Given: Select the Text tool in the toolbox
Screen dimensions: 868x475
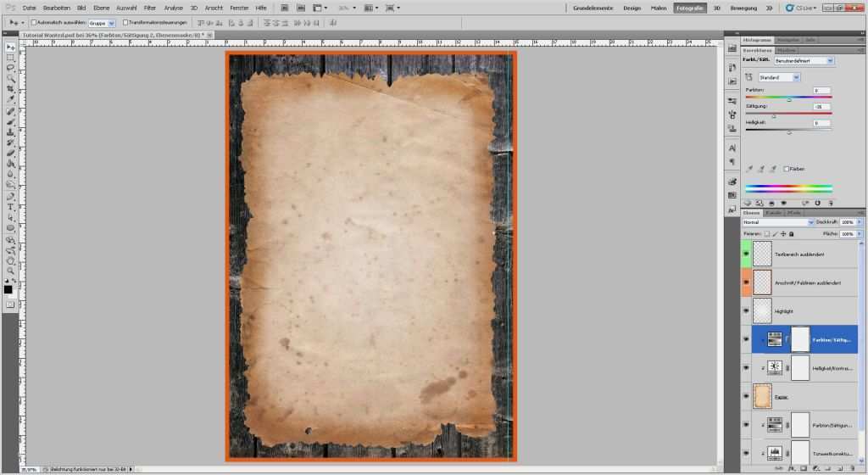Looking at the screenshot, I should point(10,207).
